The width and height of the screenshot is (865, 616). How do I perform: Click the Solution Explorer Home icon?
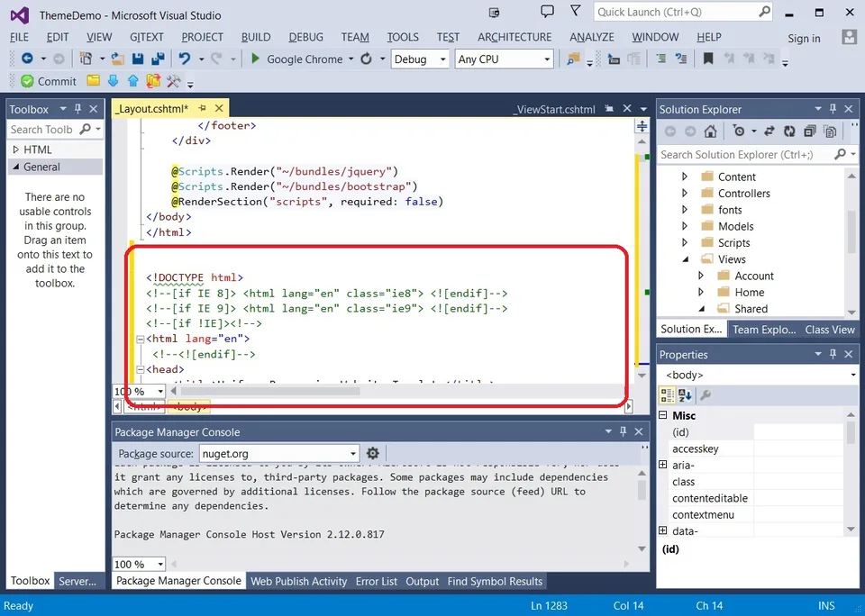pos(711,131)
